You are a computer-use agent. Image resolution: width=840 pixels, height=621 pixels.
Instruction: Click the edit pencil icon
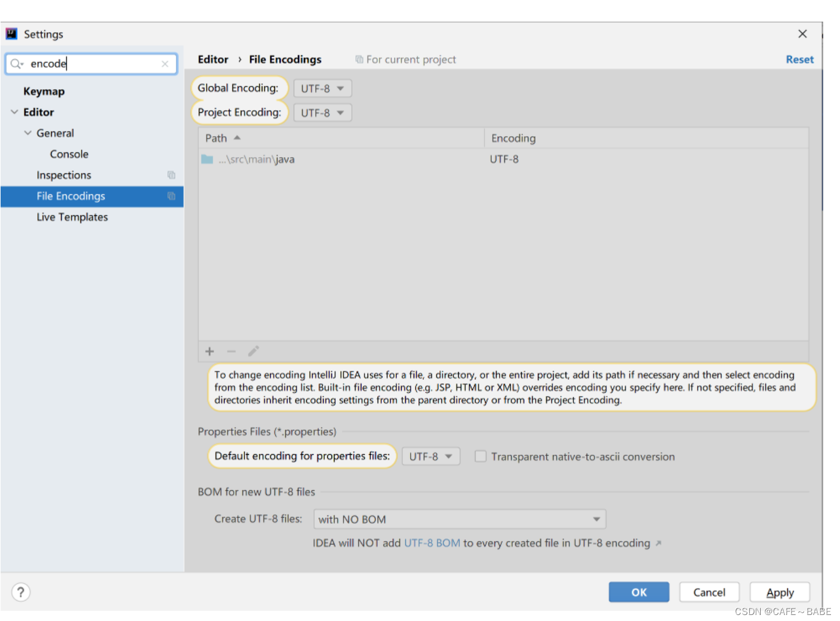pos(253,351)
